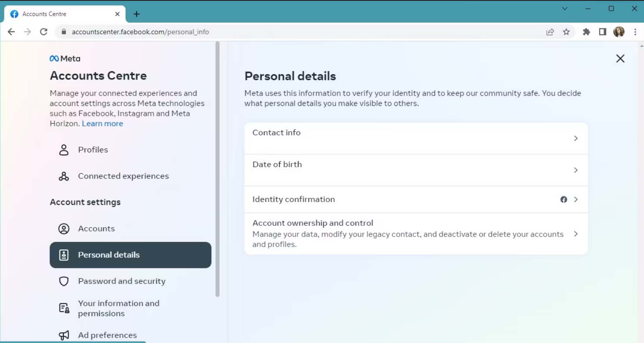This screenshot has width=644, height=343.
Task: Select the Personal details menu item
Action: [x=130, y=255]
